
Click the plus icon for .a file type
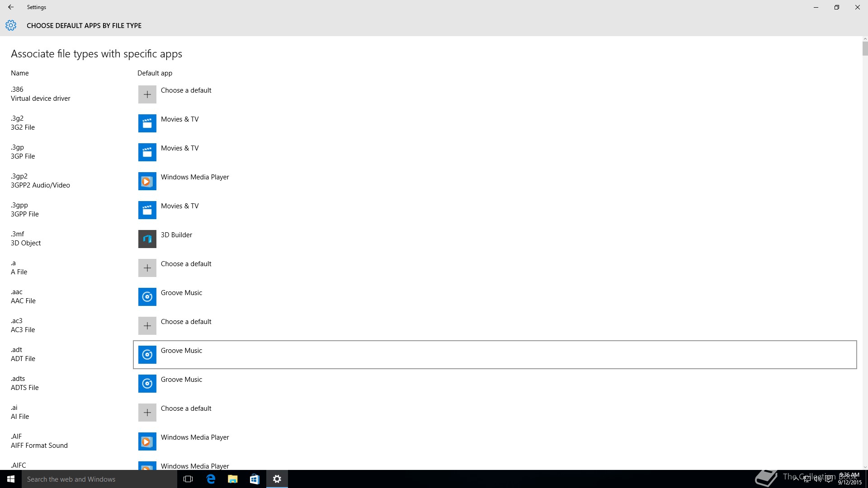(x=147, y=268)
